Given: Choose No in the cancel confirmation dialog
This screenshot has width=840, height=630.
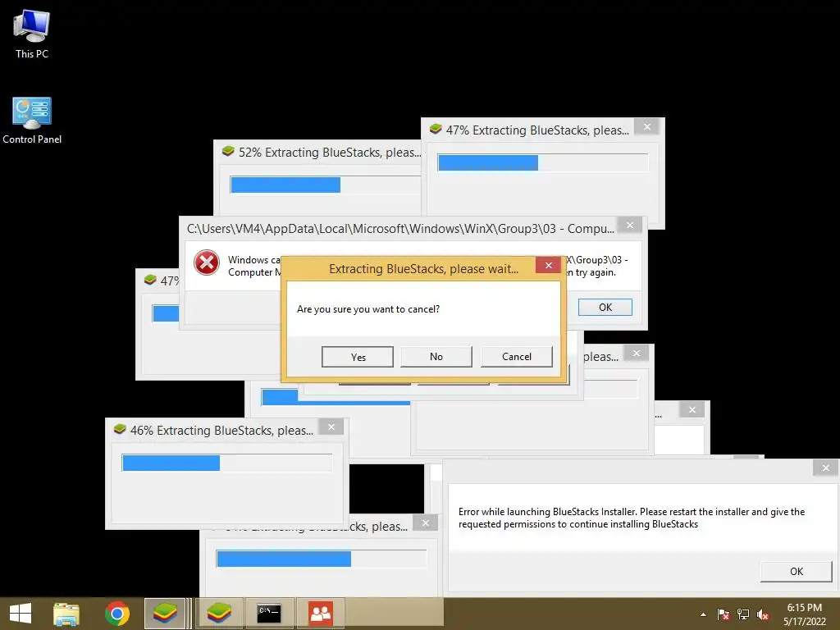Looking at the screenshot, I should [436, 357].
